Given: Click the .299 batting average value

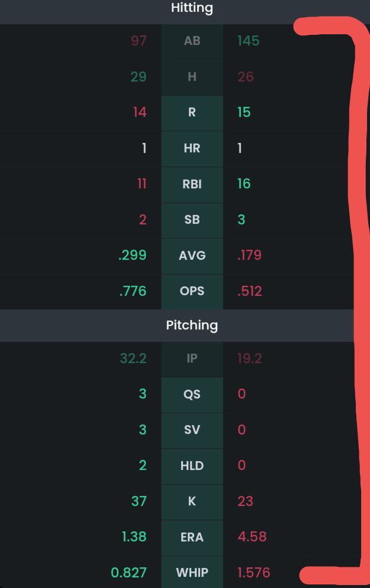Looking at the screenshot, I should point(132,256).
